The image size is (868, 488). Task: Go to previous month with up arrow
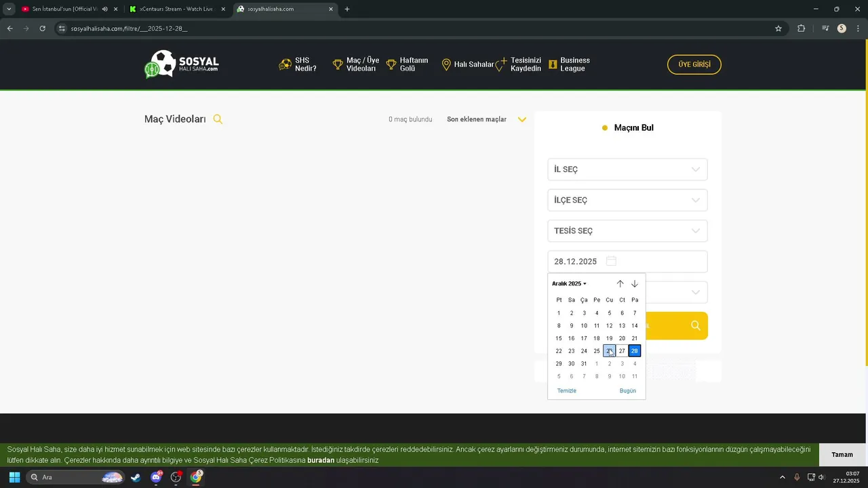620,284
